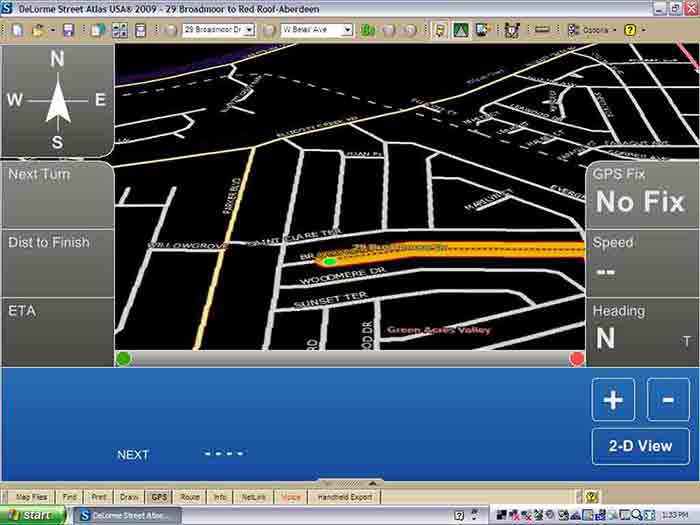Open the Route tab
Viewport: 700px width, 525px height.
[190, 496]
